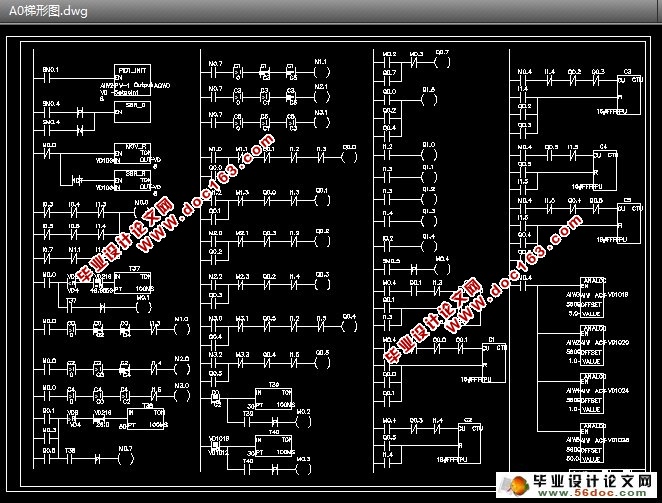Select the PID init function block
Screen dimensions: 662x503
(133, 80)
